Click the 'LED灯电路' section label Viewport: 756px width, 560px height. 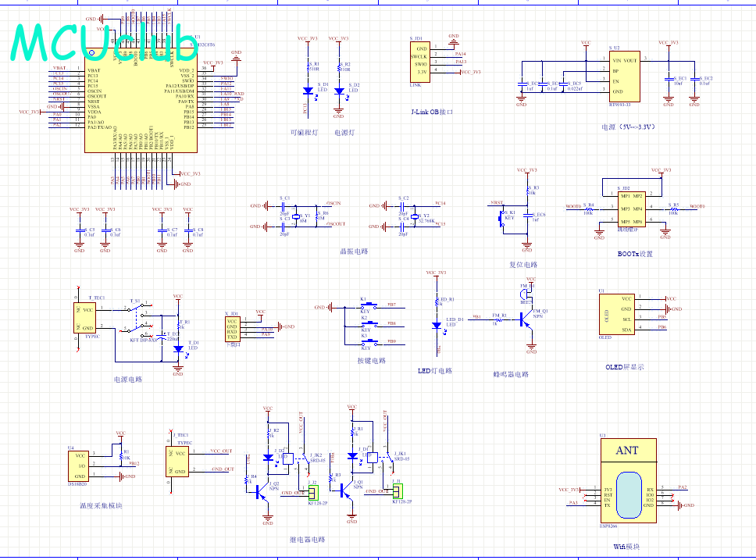435,370
